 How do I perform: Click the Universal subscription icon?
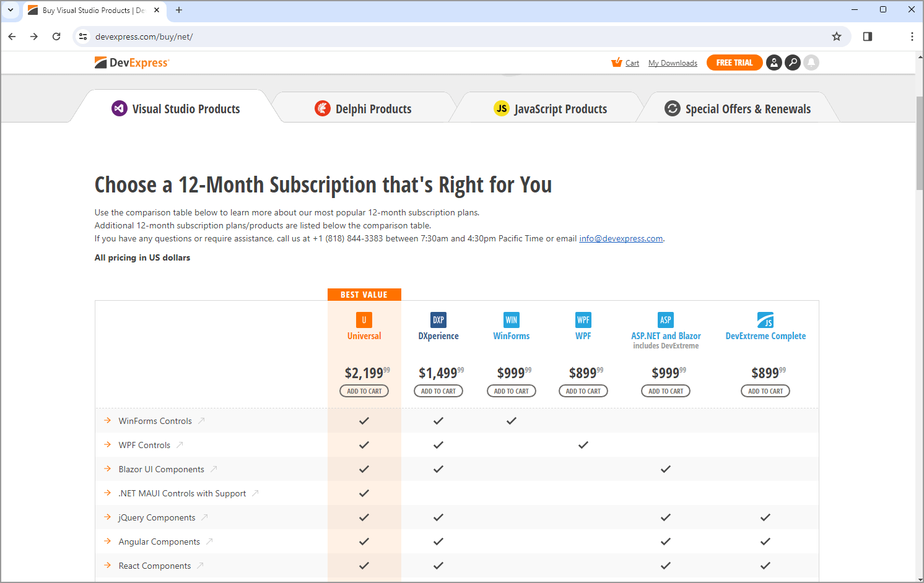[x=364, y=320]
